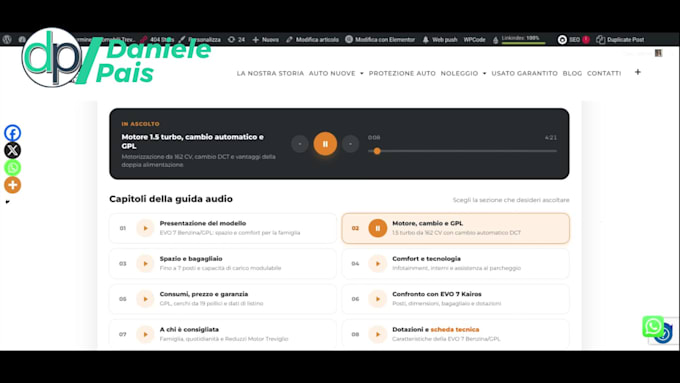Screen dimensions: 680x383
Task: Open the USATO GARANTITO page
Action: pos(524,73)
